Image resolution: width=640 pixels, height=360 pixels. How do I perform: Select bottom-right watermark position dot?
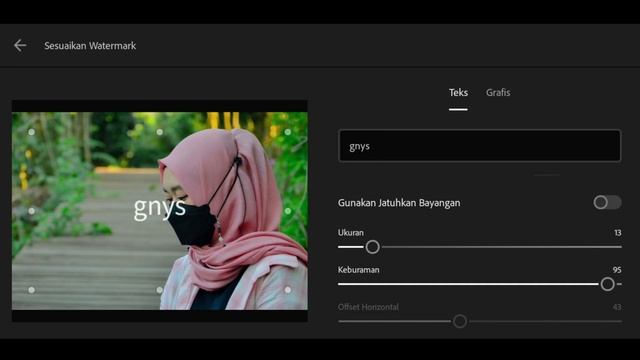pos(288,290)
